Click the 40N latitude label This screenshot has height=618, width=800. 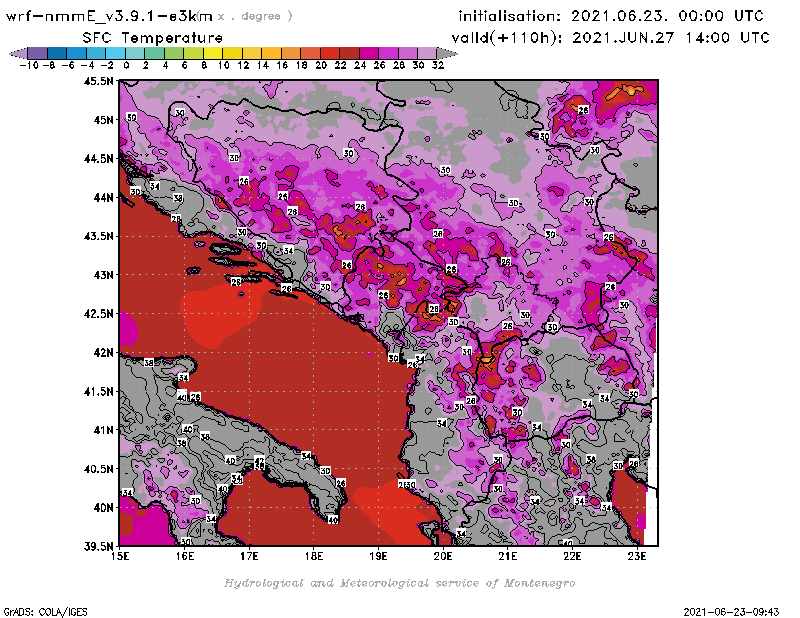tap(103, 507)
